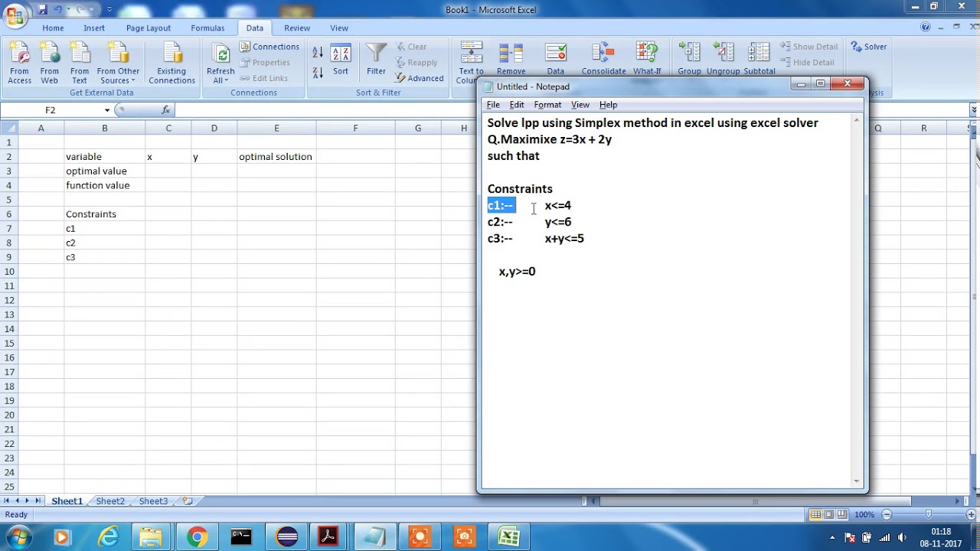Switch to Page Break Preview in status bar
The width and height of the screenshot is (980, 551).
(842, 514)
